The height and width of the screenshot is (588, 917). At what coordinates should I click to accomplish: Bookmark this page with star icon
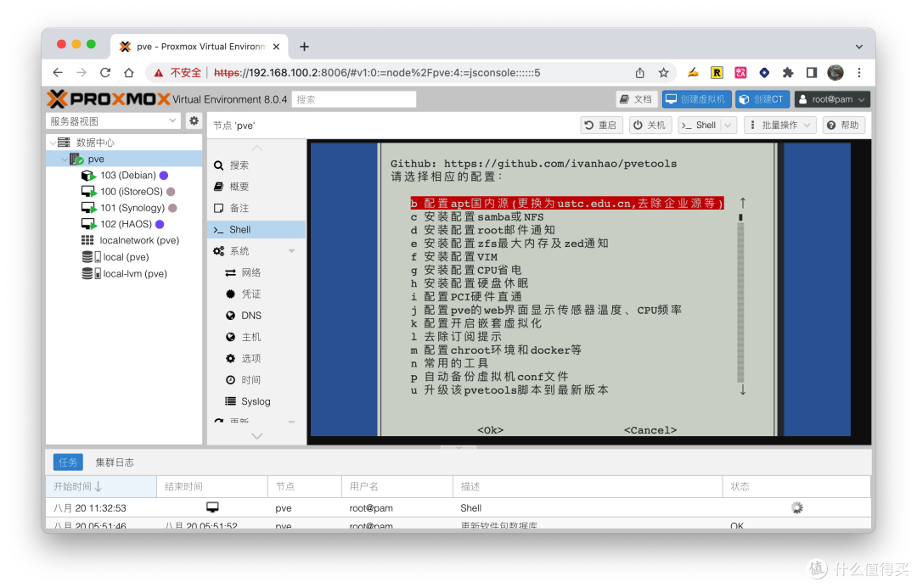click(x=663, y=72)
